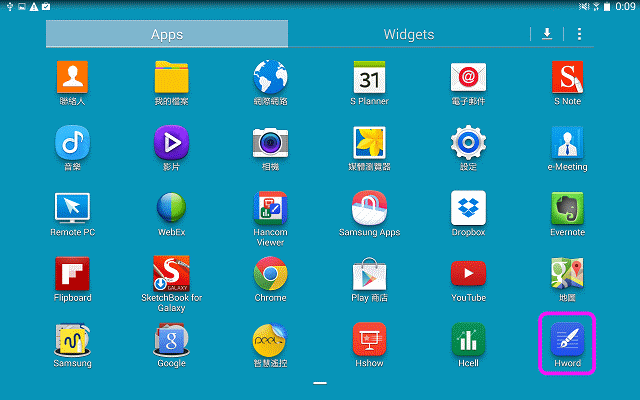Image resolution: width=640 pixels, height=400 pixels.
Task: Open the Play Store app
Action: [369, 273]
